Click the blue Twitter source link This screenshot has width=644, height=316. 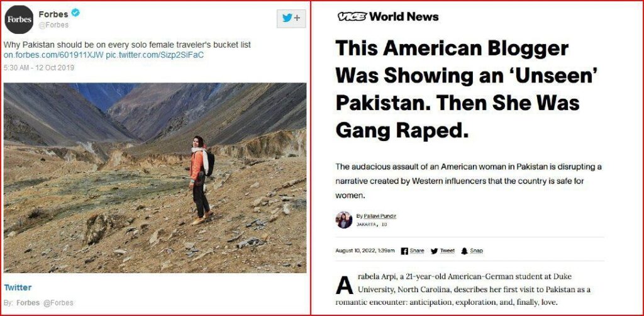click(18, 288)
